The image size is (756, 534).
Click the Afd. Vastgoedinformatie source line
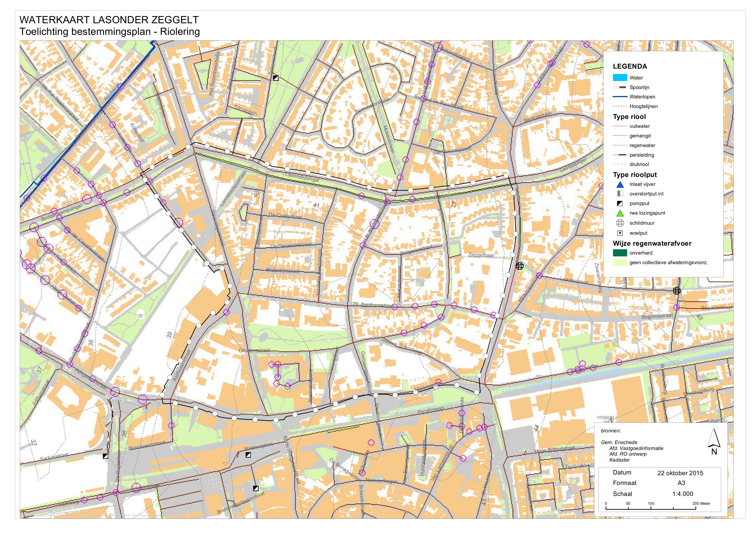point(636,448)
